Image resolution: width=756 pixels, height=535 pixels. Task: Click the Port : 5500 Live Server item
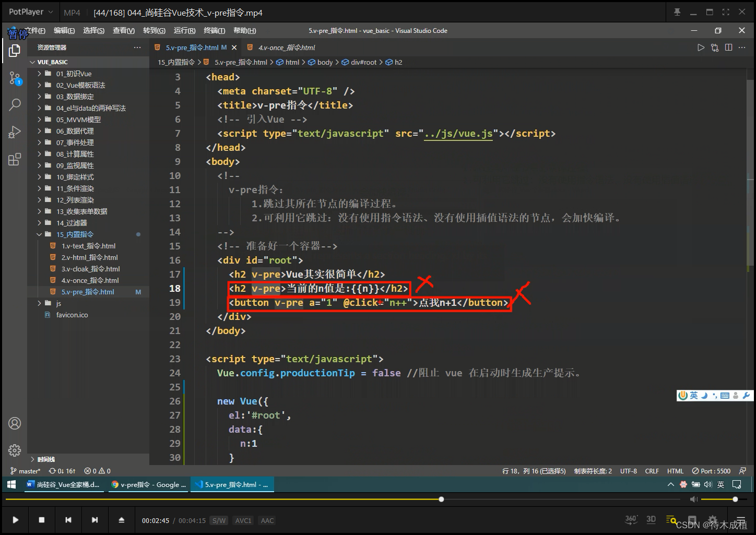[x=711, y=471]
